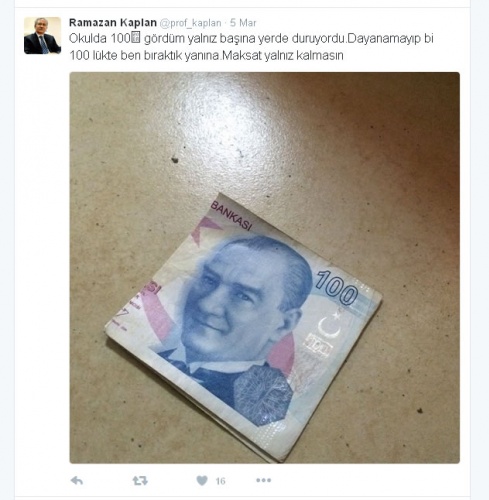Click the dark speck on the floor
The image size is (489, 500).
pyautogui.click(x=175, y=160)
